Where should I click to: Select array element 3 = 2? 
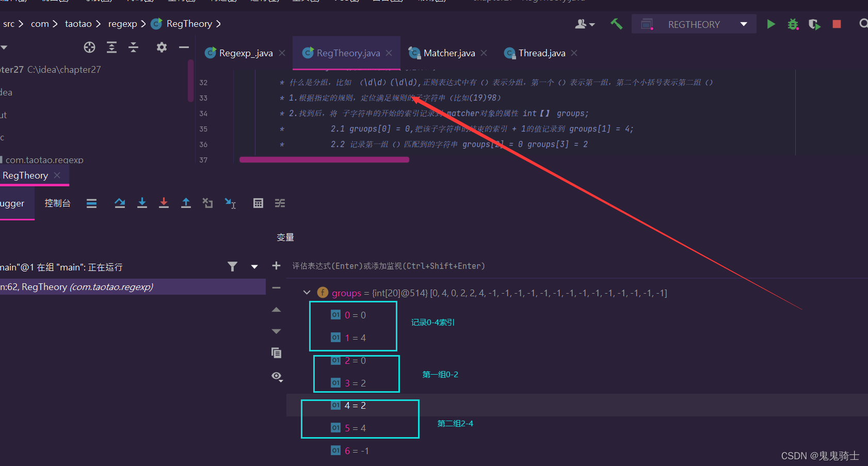[x=355, y=383]
